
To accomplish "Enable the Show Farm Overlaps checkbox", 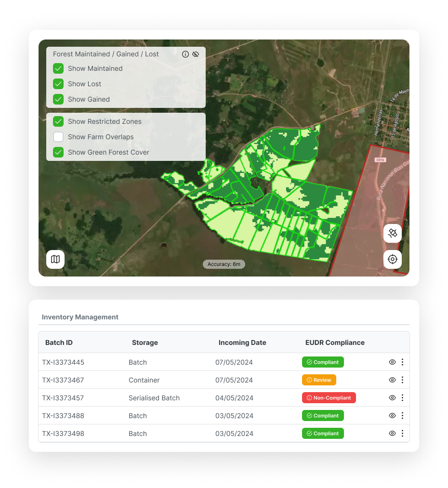I will (x=58, y=137).
